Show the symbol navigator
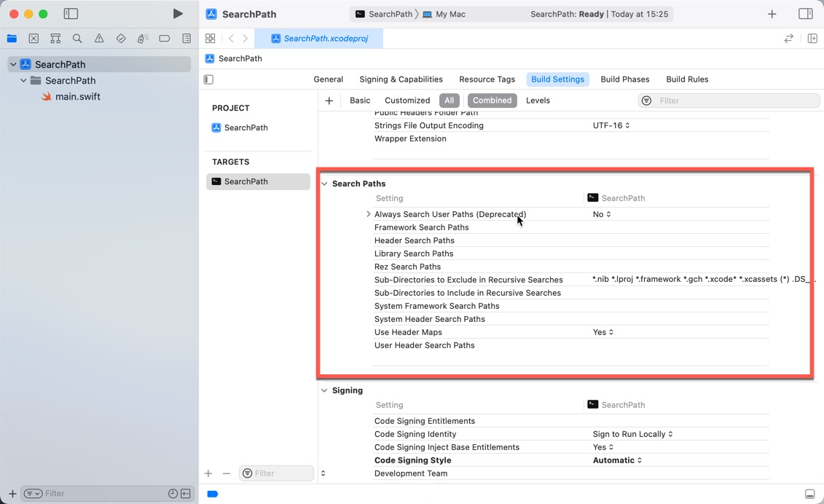The image size is (824, 504). pos(55,39)
